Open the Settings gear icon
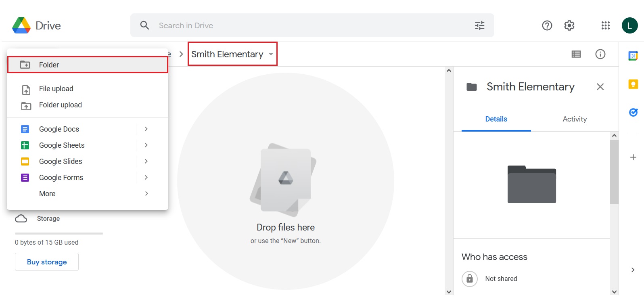The width and height of the screenshot is (644, 306). pyautogui.click(x=569, y=25)
